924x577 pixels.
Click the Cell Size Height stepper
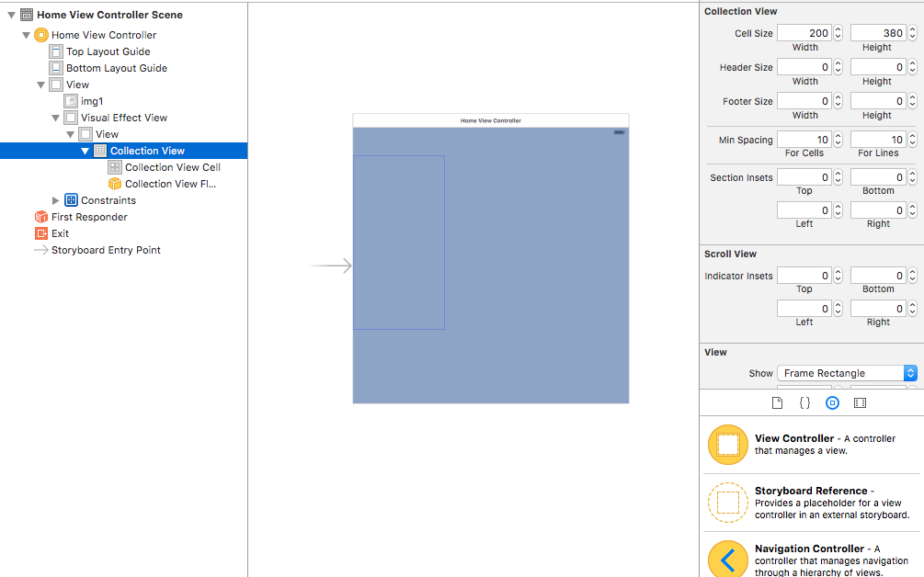point(912,33)
